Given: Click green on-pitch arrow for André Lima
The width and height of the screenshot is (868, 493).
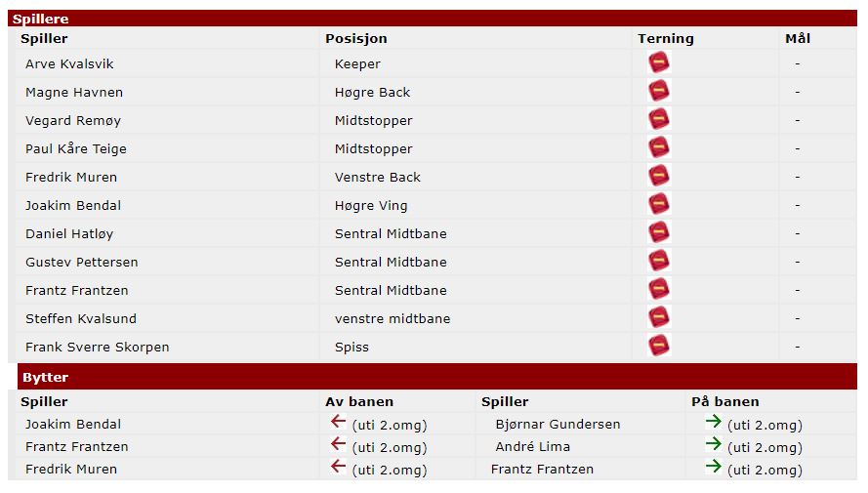Looking at the screenshot, I should click(713, 444).
